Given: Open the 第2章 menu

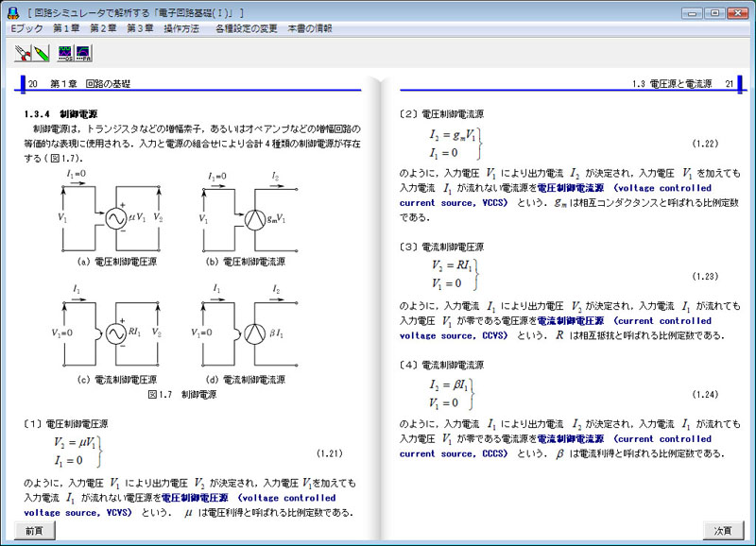Looking at the screenshot, I should [x=103, y=28].
